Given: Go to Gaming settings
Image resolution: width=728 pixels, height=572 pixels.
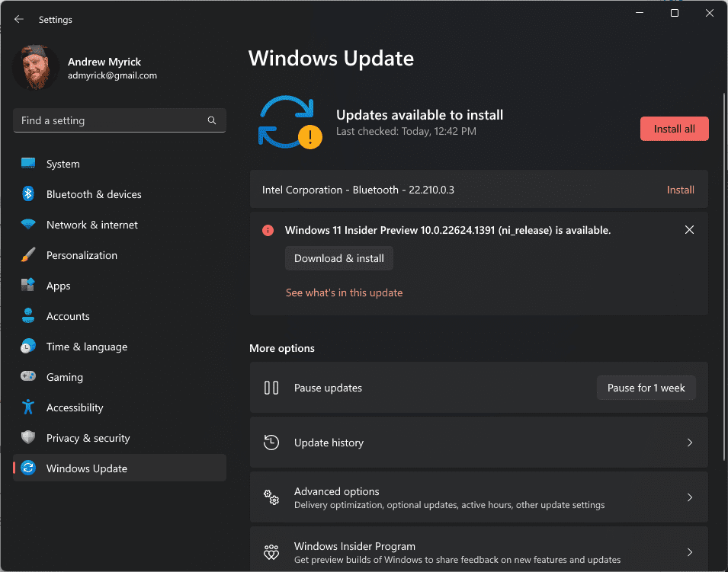Looking at the screenshot, I should tap(120, 377).
